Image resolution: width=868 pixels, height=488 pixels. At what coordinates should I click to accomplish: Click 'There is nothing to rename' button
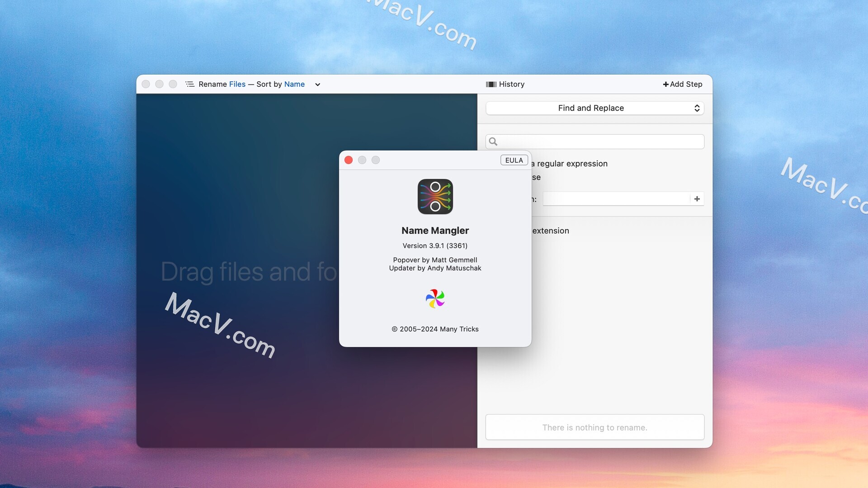pos(594,427)
